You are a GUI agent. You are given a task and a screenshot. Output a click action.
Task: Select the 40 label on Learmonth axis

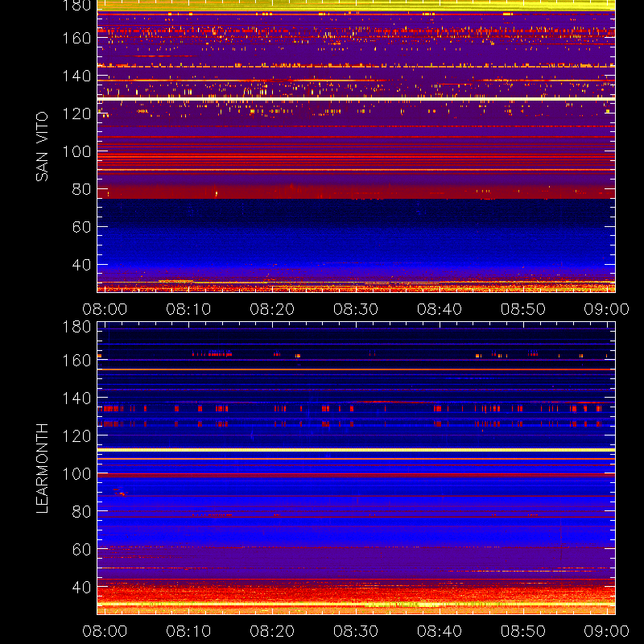(81, 588)
